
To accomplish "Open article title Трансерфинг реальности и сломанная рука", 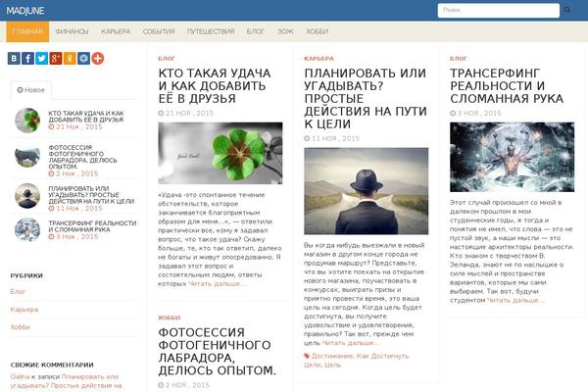I will (507, 86).
